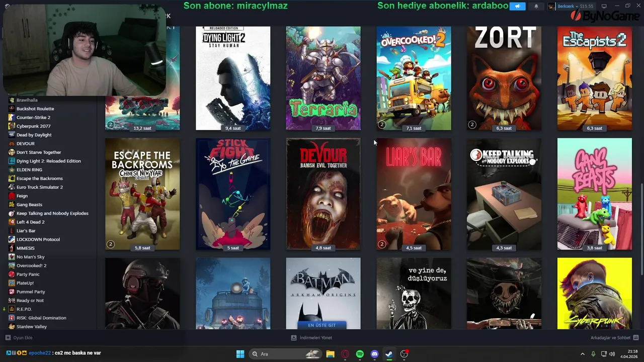
Task: Select No Man's Sky in the list
Action: pyautogui.click(x=30, y=257)
